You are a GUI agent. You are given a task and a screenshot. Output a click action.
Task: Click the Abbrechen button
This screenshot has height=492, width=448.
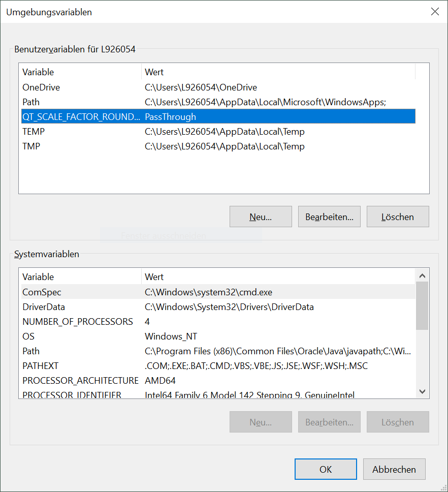click(x=394, y=469)
